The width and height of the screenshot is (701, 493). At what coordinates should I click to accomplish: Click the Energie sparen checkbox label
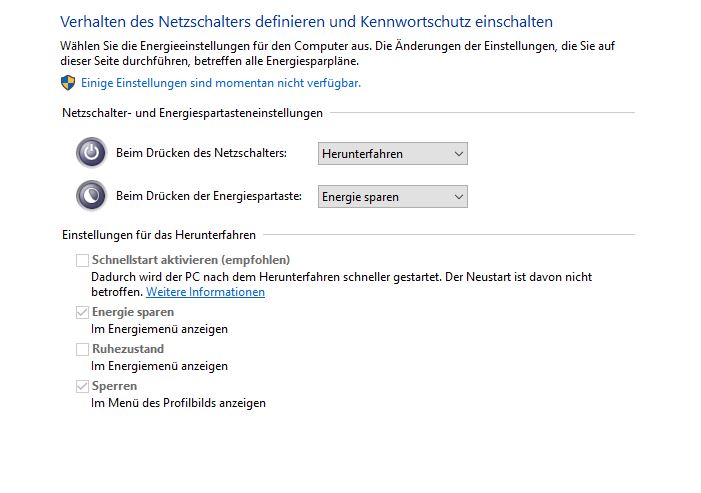133,312
